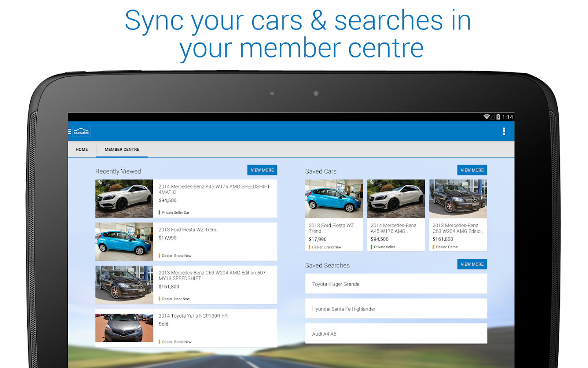
Task: Open 2013 Mercedes-Benz C63 W204 AMG Edition 507 title
Action: (x=212, y=276)
